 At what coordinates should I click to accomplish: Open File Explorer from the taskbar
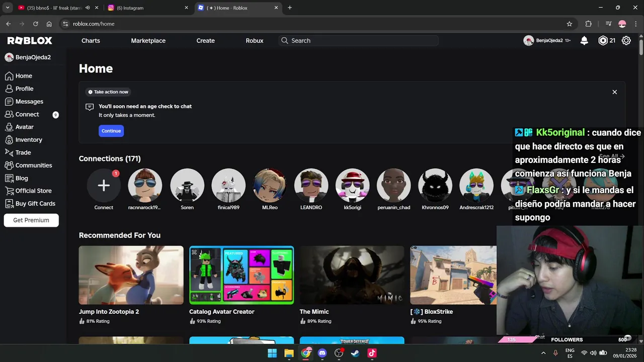click(289, 353)
